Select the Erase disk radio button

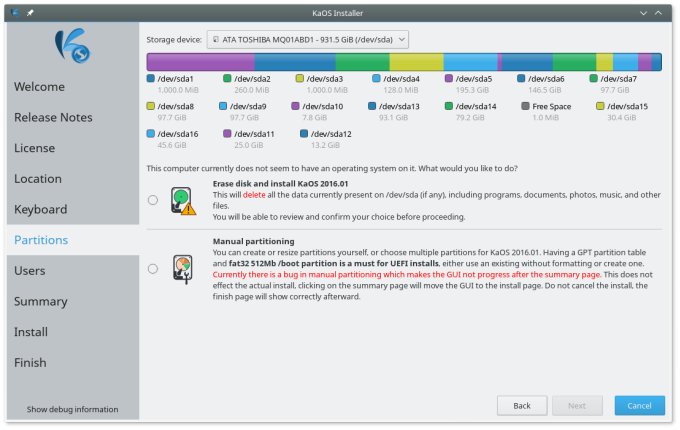point(153,200)
